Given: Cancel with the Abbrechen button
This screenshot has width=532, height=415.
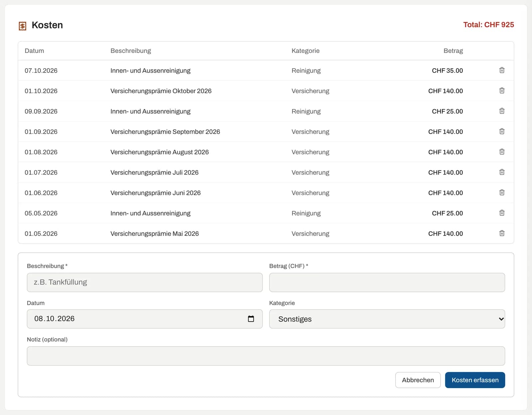Looking at the screenshot, I should pyautogui.click(x=418, y=380).
